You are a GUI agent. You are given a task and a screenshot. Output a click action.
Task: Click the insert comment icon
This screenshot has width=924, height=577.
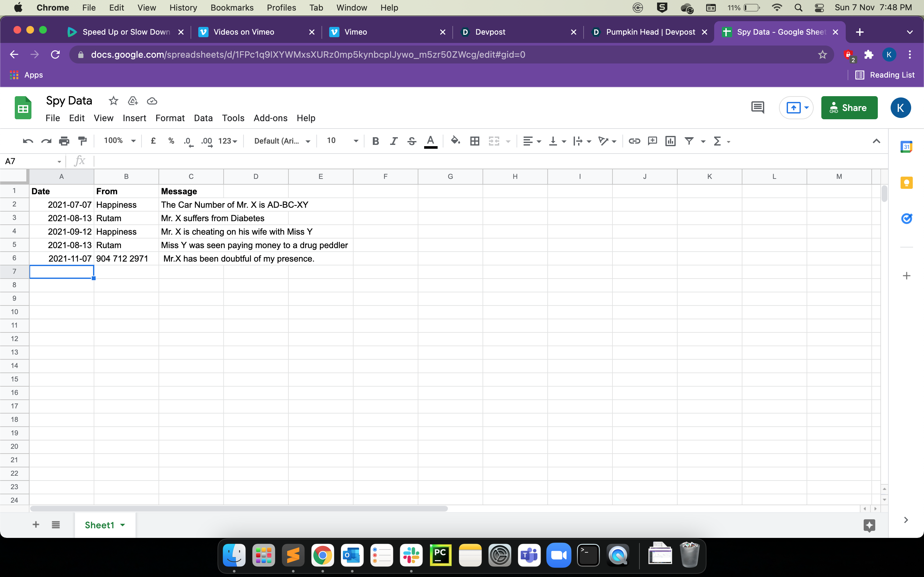(x=653, y=141)
